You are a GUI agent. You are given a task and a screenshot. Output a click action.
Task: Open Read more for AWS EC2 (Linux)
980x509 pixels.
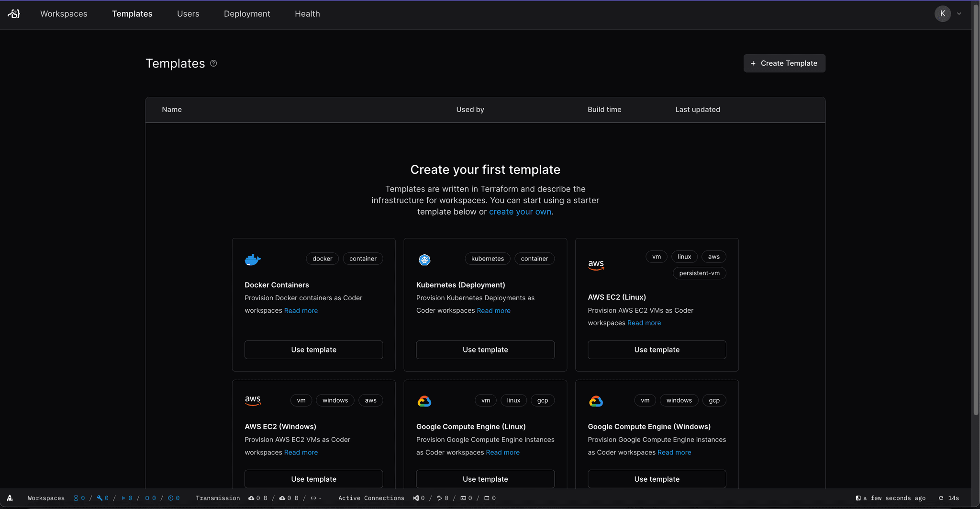click(644, 323)
